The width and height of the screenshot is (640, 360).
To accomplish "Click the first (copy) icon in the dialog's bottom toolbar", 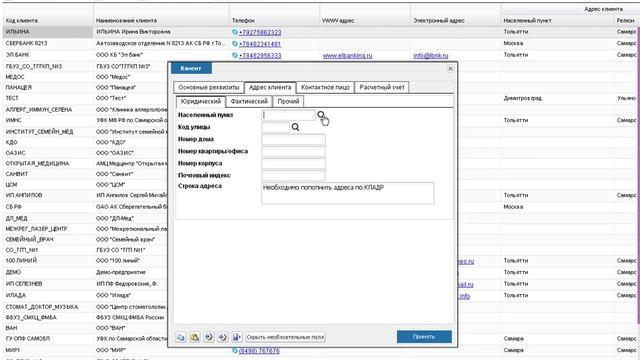I will click(x=180, y=337).
